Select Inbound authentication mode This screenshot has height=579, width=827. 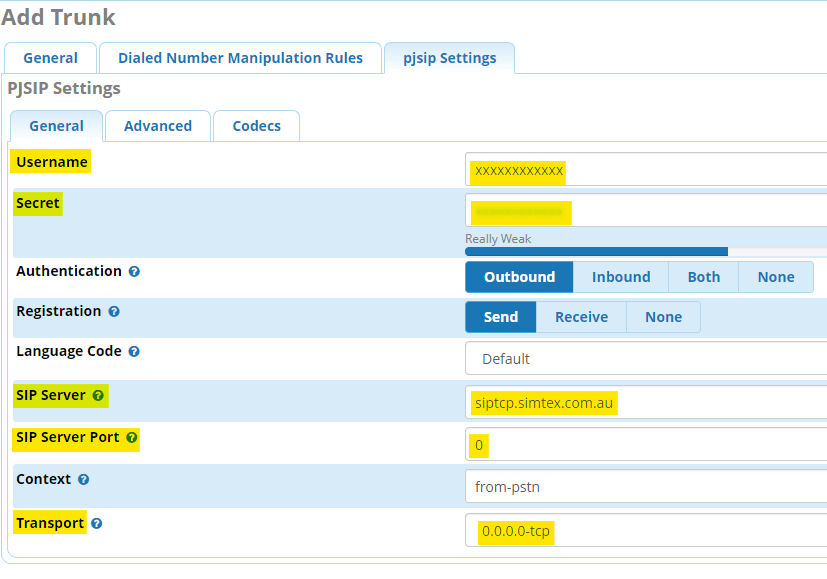[620, 277]
